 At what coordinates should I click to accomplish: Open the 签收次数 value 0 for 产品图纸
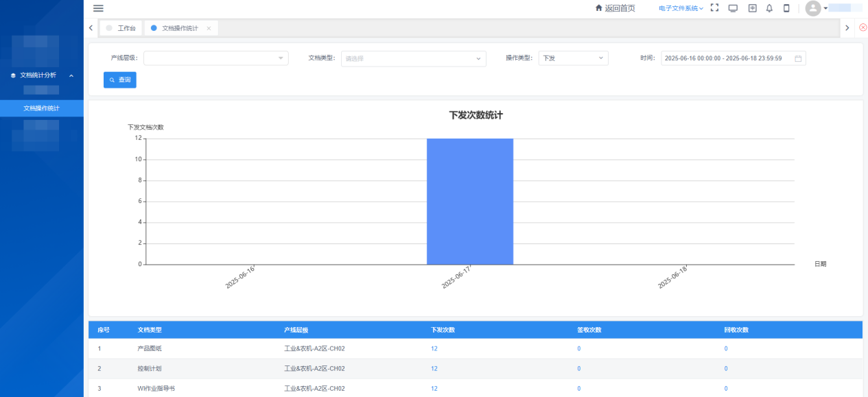point(579,348)
